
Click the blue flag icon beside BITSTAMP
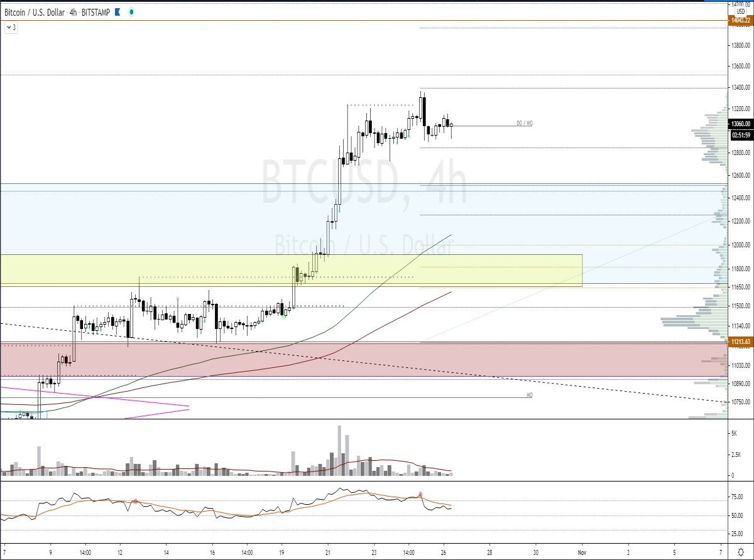click(117, 12)
